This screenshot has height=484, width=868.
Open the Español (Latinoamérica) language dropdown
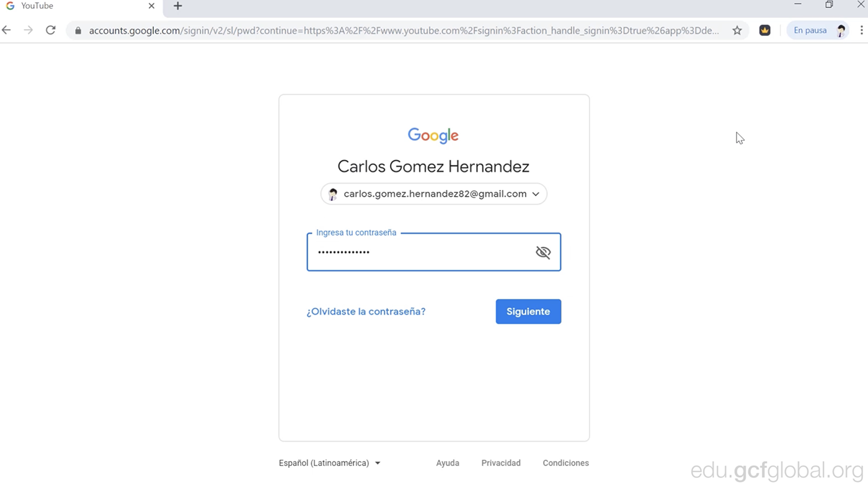(x=330, y=463)
